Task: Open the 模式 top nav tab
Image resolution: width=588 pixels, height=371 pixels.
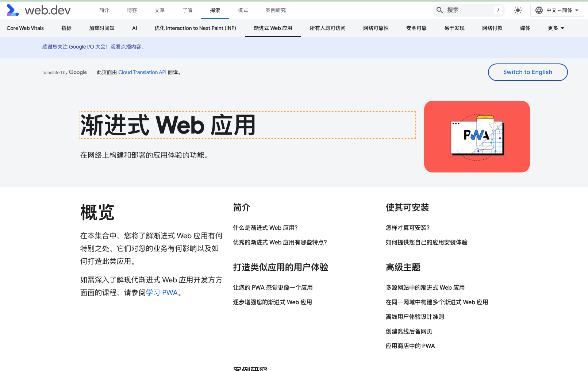Action: pyautogui.click(x=243, y=10)
